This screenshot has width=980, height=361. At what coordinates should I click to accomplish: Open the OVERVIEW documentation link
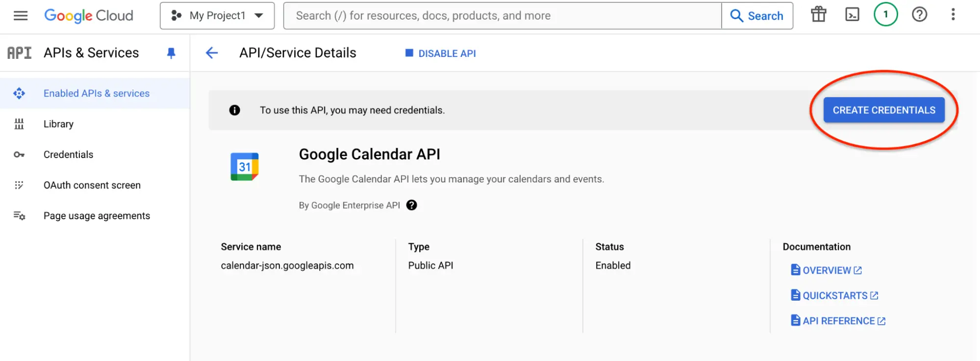(x=827, y=270)
